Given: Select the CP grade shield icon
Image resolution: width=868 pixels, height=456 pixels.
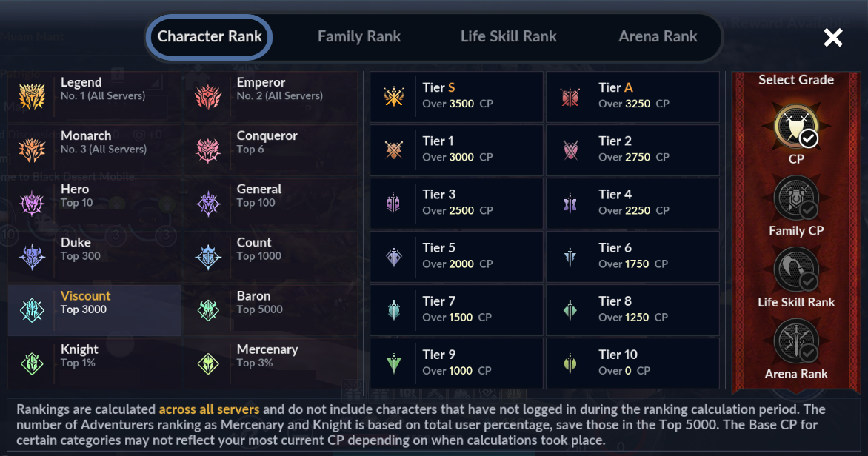Looking at the screenshot, I should click(x=795, y=127).
